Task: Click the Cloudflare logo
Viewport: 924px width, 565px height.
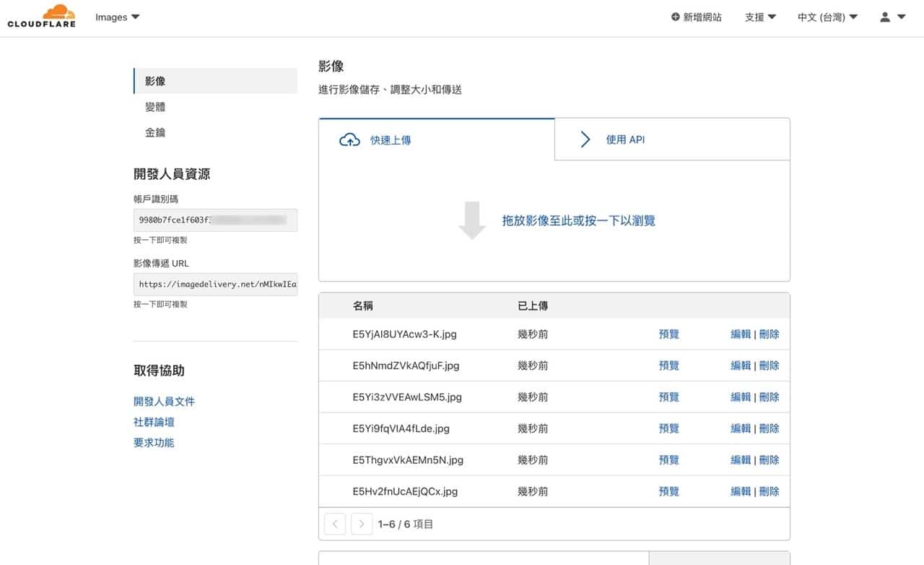Action: coord(42,16)
